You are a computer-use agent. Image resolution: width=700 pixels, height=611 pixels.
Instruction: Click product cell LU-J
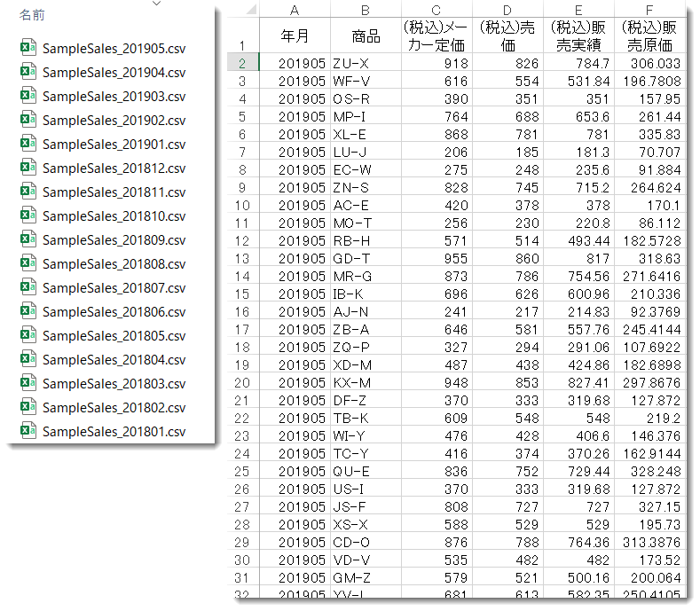[x=366, y=152]
